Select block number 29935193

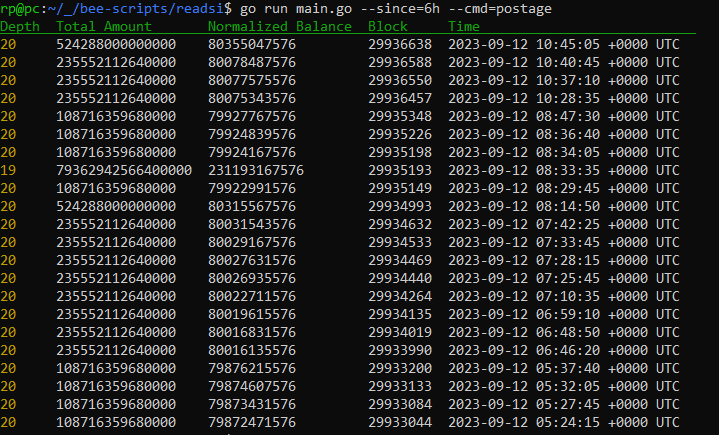point(400,170)
